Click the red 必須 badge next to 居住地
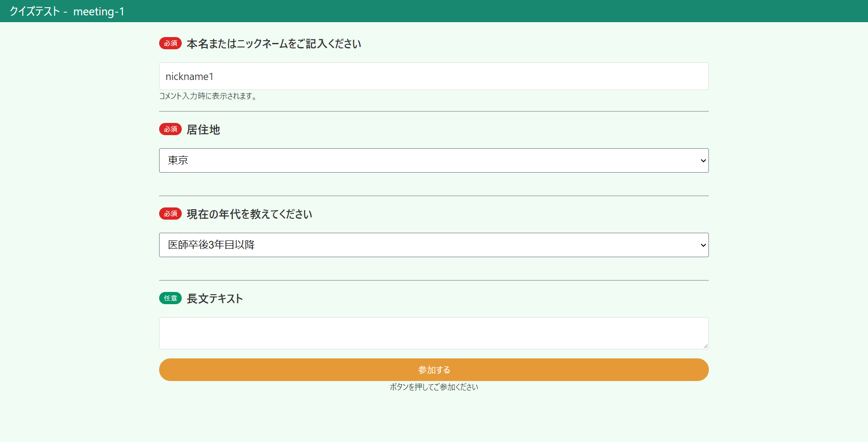This screenshot has height=442, width=868. click(x=170, y=129)
